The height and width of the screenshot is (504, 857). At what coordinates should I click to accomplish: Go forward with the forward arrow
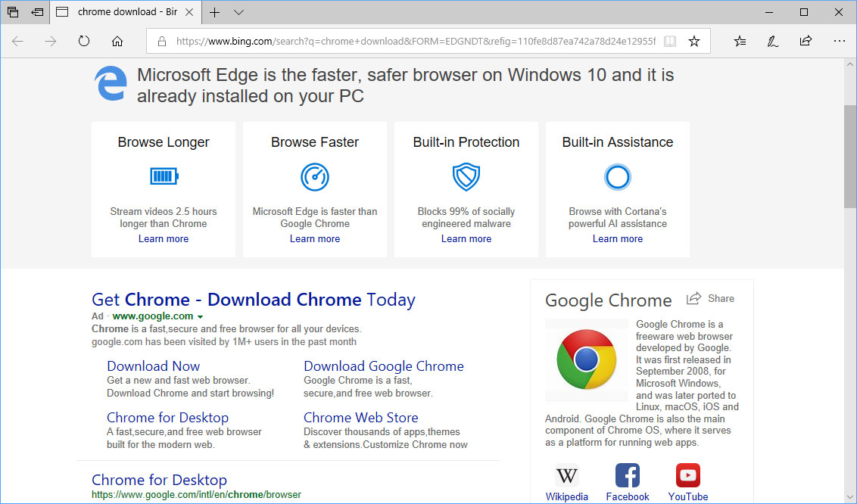pyautogui.click(x=50, y=41)
